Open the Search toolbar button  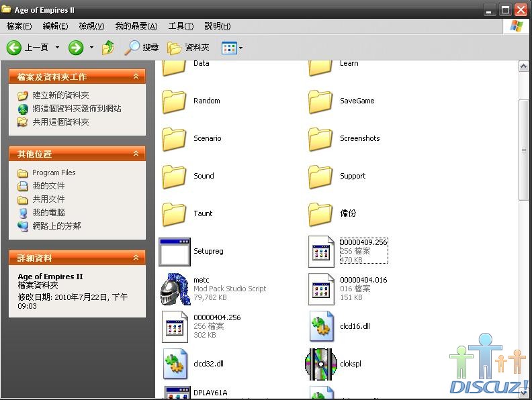pos(142,48)
